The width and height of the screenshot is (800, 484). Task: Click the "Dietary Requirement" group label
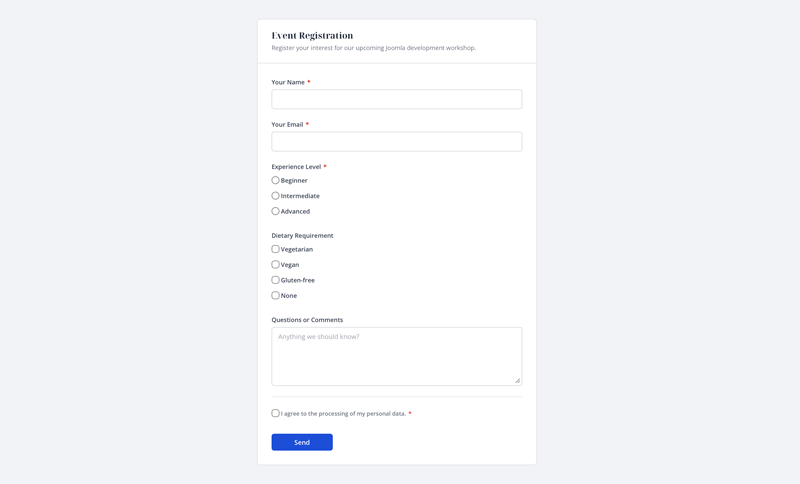(x=302, y=236)
